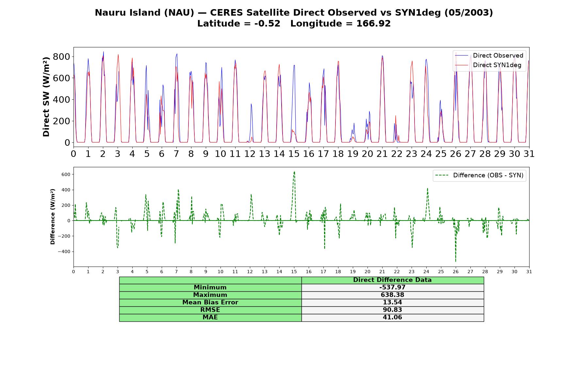Viewport: 588px width, 392px height.
Task: Click the Mean Bias Error row label
Action: tap(210, 302)
